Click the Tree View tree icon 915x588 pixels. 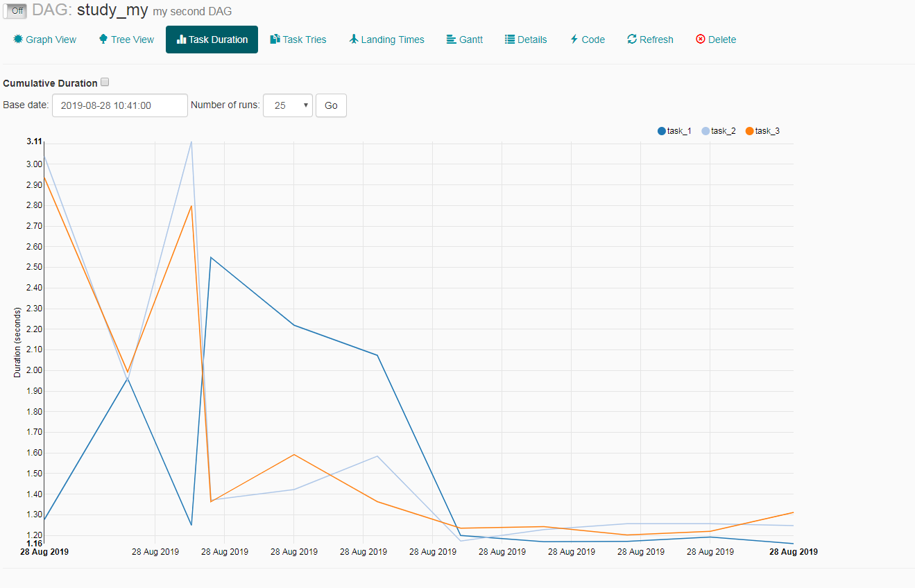pyautogui.click(x=103, y=39)
